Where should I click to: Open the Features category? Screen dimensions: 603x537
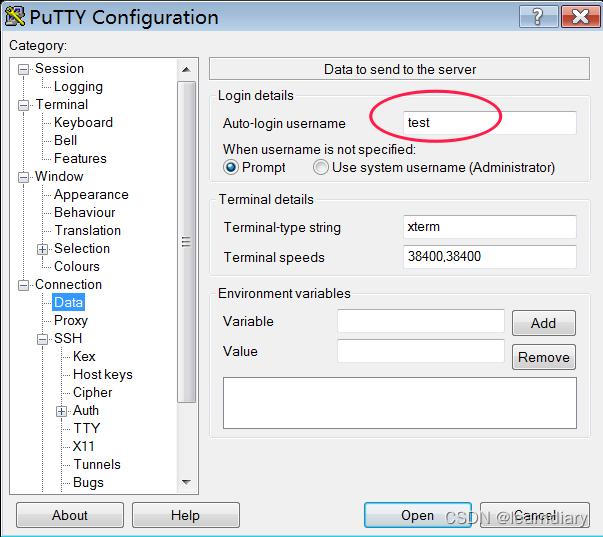pos(80,158)
